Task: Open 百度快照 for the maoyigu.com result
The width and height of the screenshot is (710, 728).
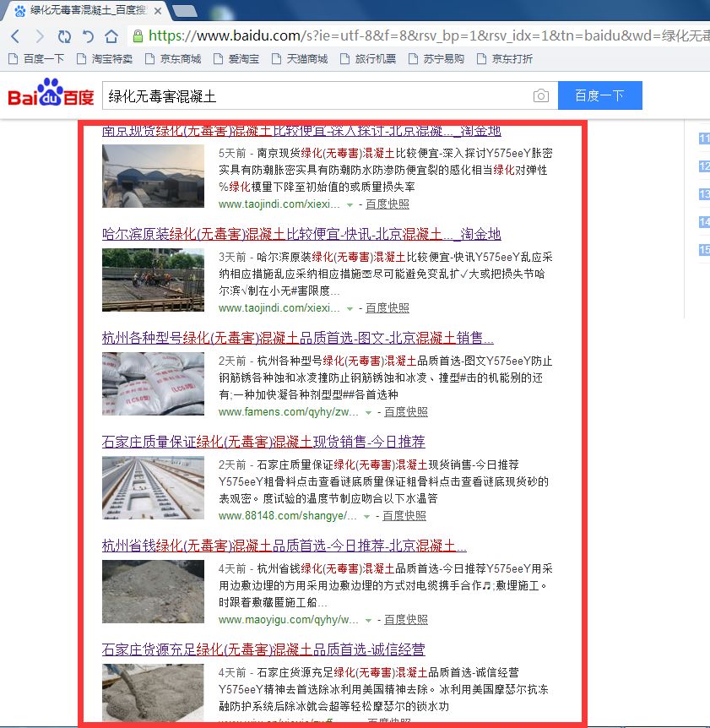Action: [x=406, y=620]
